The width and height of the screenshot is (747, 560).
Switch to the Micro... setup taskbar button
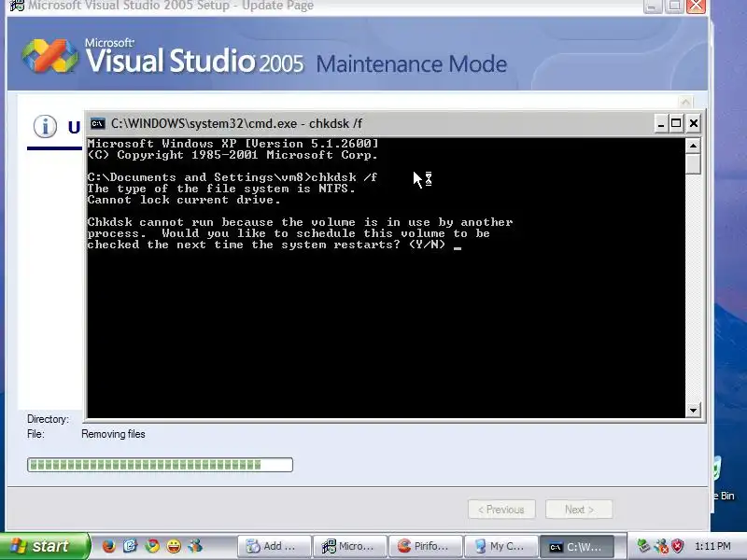coord(349,546)
